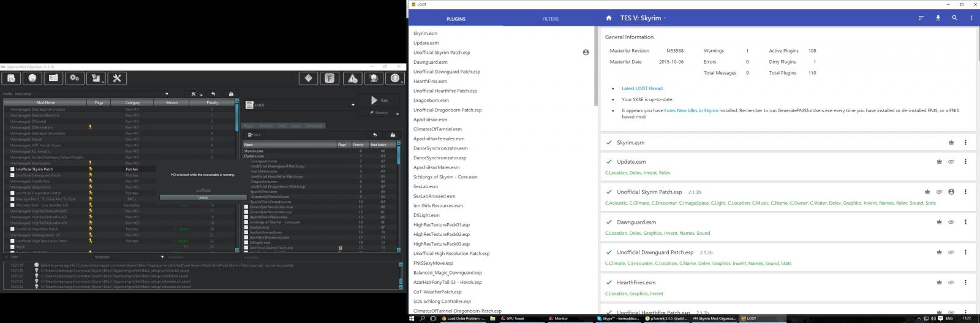Open the Latest LOOT thread link
This screenshot has width=980, height=323.
(x=642, y=88)
